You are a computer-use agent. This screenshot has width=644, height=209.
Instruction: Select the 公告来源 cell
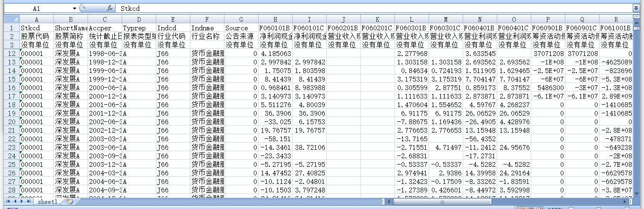point(241,36)
